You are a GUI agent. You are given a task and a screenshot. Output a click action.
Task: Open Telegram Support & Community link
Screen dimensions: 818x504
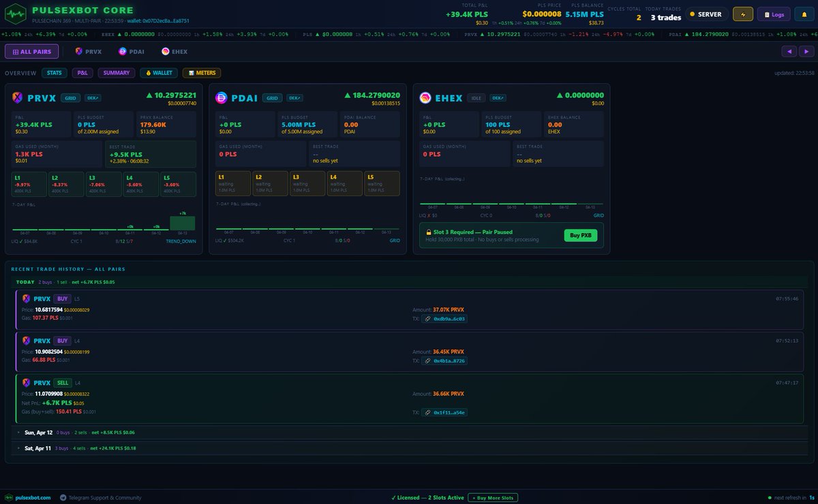100,498
